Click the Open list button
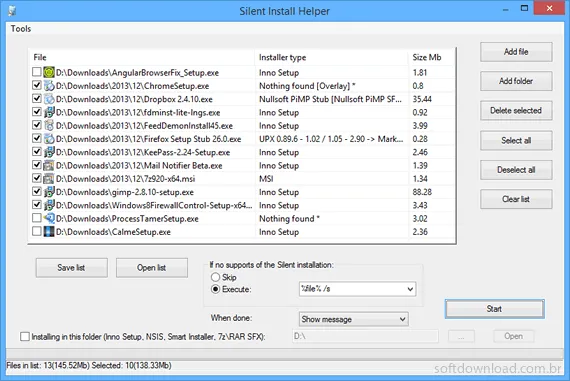 152,268
